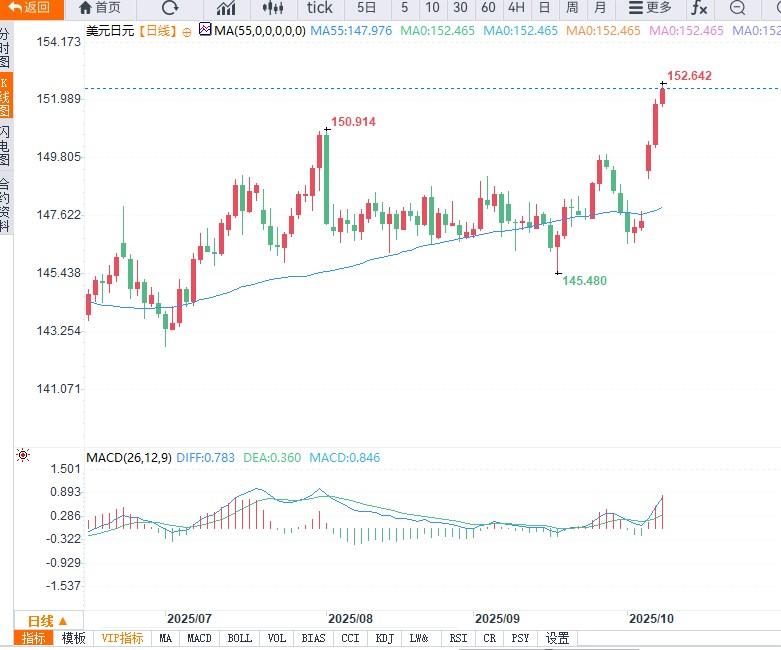The height and width of the screenshot is (650, 781).
Task: Open indicator 设置 settings
Action: pyautogui.click(x=557, y=638)
